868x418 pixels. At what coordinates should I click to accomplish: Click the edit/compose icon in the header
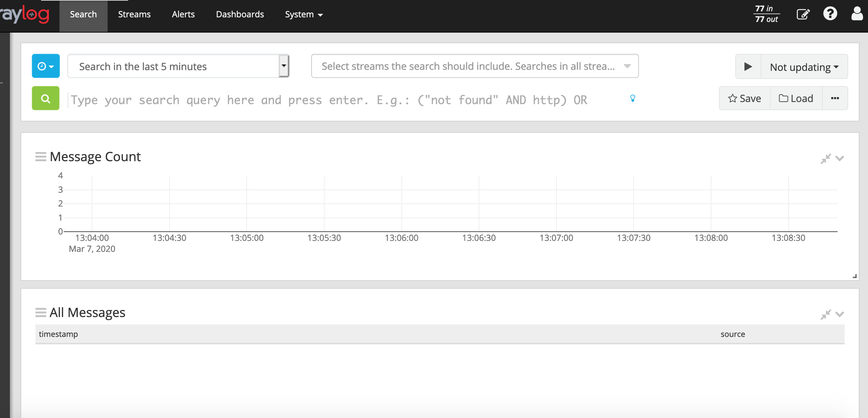[x=803, y=14]
